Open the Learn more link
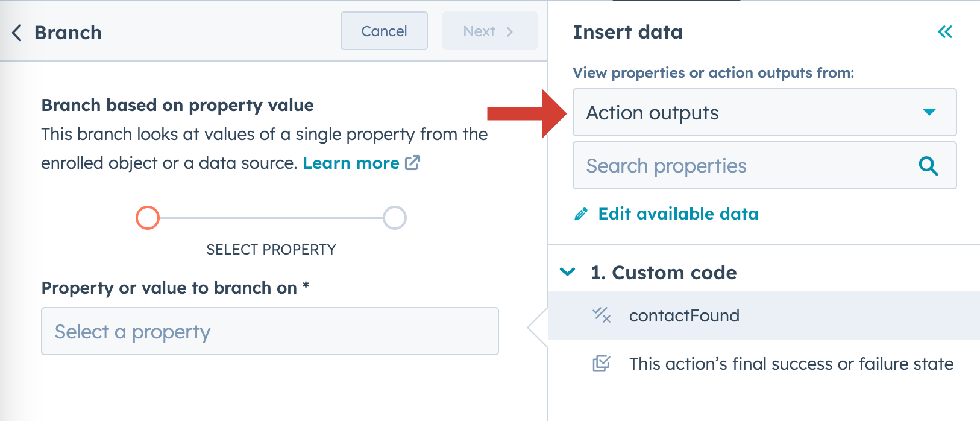 point(351,162)
